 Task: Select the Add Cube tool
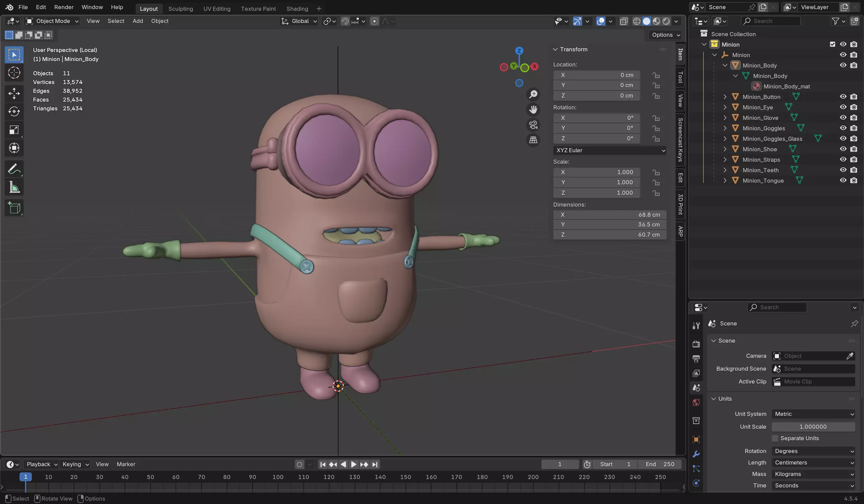click(x=14, y=208)
